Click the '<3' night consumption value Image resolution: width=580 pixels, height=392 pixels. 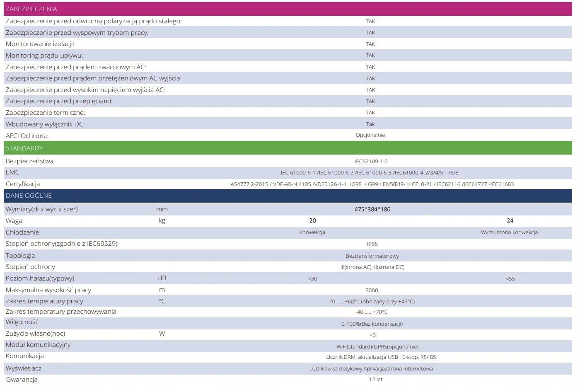tap(372, 335)
